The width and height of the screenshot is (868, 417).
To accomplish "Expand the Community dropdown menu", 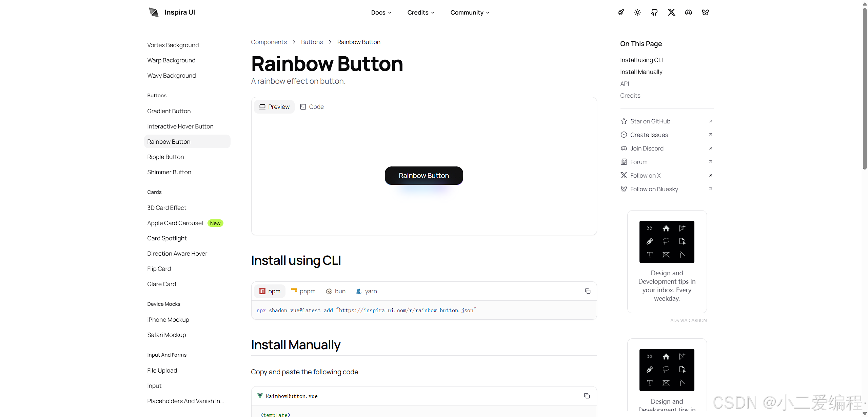I will pos(470,13).
